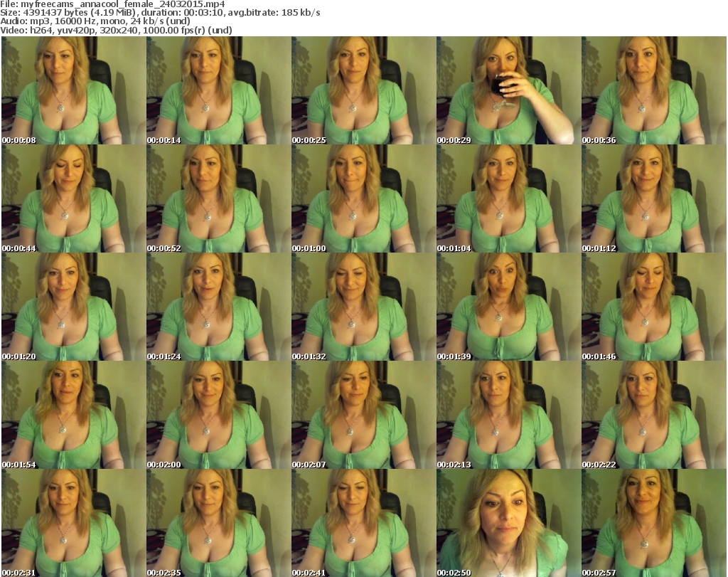Select the thumbnail frame at 00:01:54

pos(73,415)
